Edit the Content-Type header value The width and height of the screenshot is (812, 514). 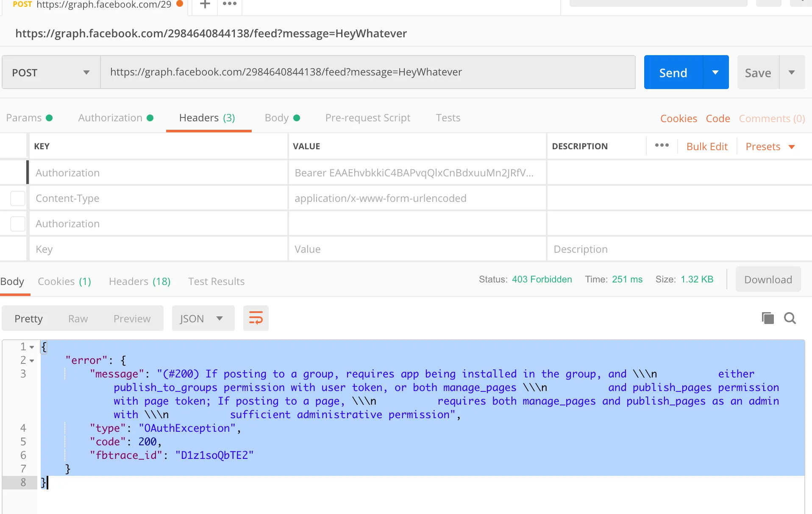[x=417, y=198]
